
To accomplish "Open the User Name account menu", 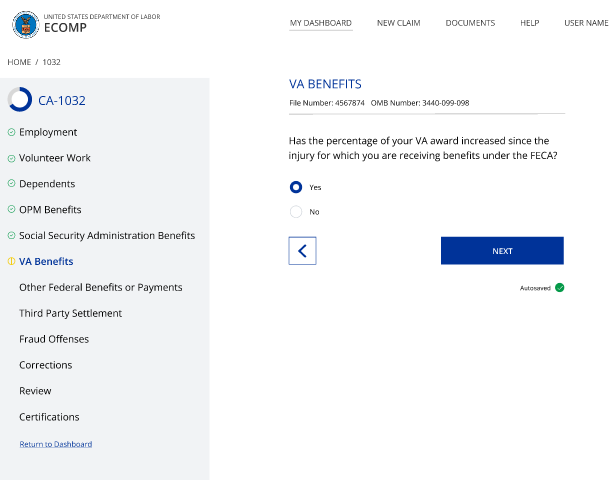I will (x=586, y=23).
